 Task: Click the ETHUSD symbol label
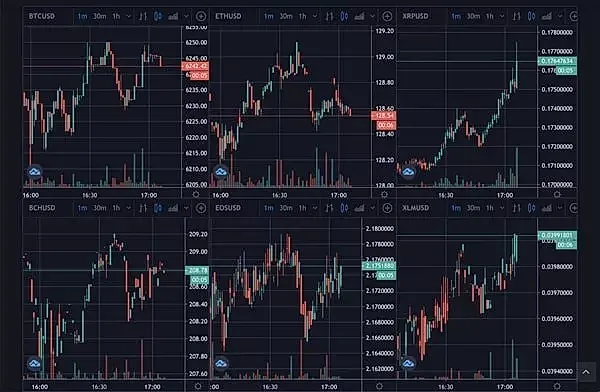228,16
